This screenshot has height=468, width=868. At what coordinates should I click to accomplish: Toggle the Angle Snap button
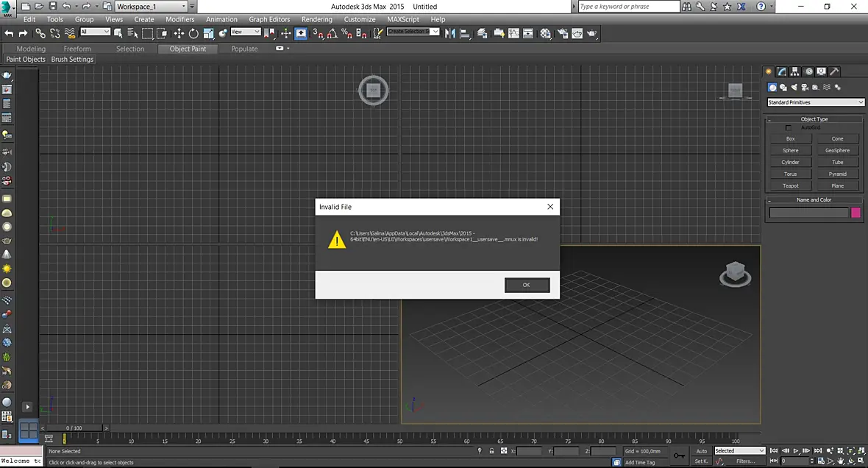pos(332,33)
